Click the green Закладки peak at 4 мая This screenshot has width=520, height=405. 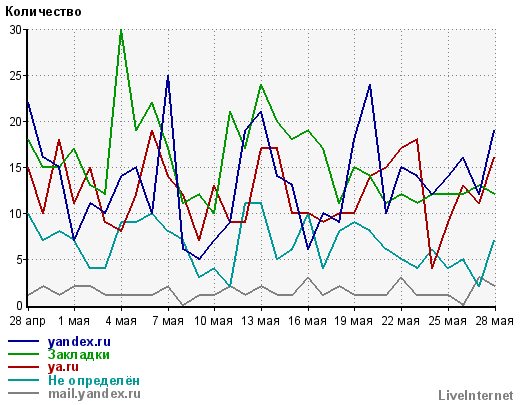pyautogui.click(x=121, y=30)
